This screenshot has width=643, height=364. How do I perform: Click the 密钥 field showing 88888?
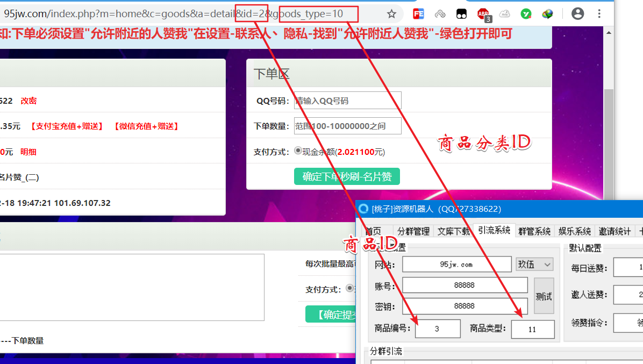[x=465, y=306]
